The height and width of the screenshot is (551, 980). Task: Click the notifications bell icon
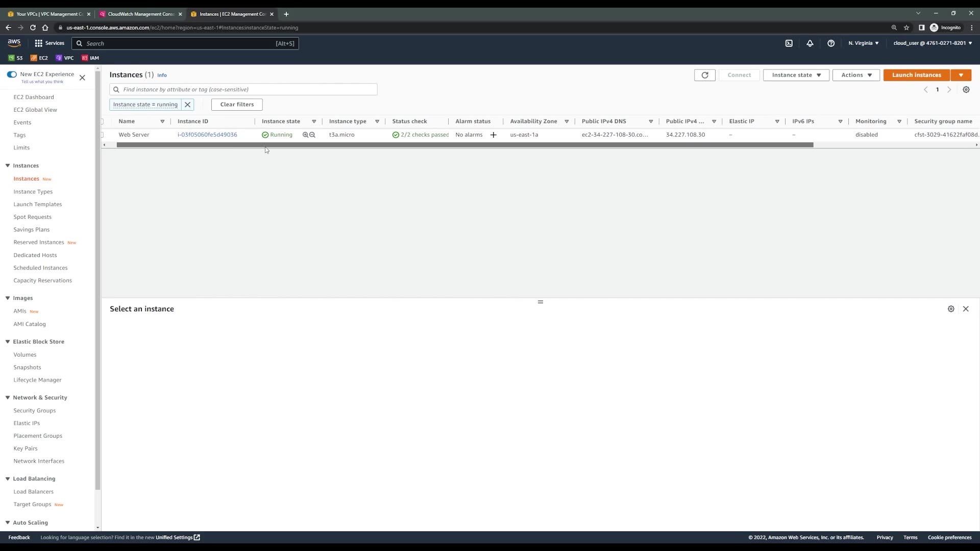point(810,43)
